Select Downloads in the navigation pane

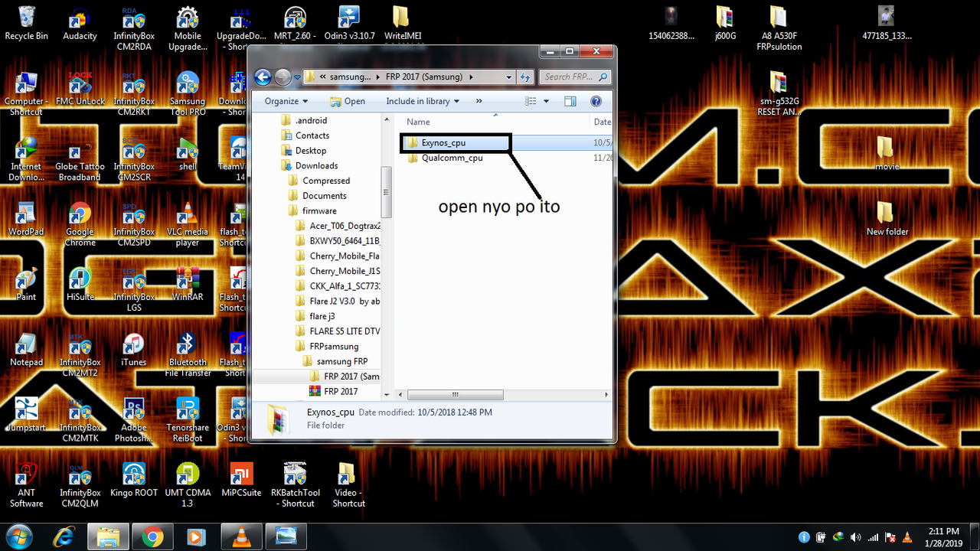pyautogui.click(x=316, y=166)
